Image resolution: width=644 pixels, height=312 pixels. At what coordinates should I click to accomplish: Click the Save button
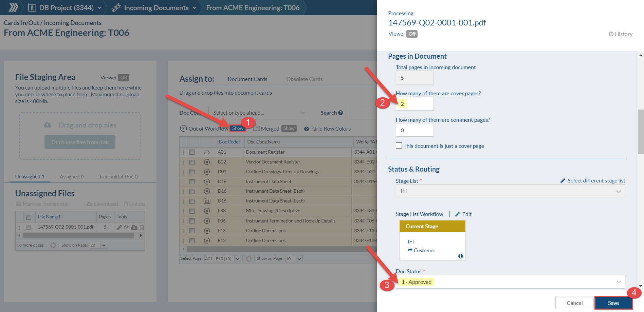point(613,303)
